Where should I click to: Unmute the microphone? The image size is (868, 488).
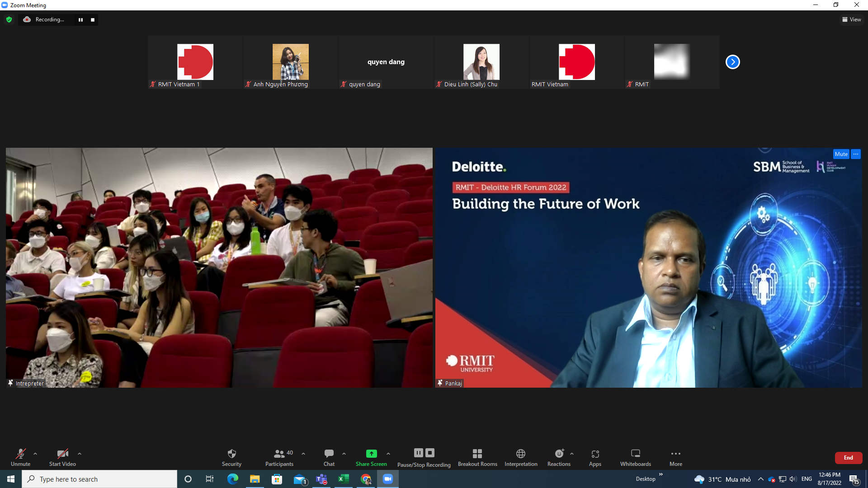point(21,457)
